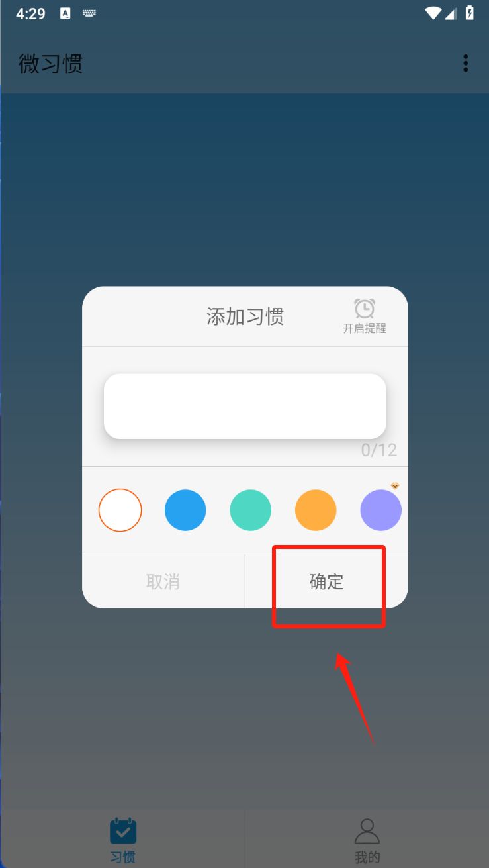Tap the 微习惯 app title
This screenshot has height=868, width=489.
51,64
